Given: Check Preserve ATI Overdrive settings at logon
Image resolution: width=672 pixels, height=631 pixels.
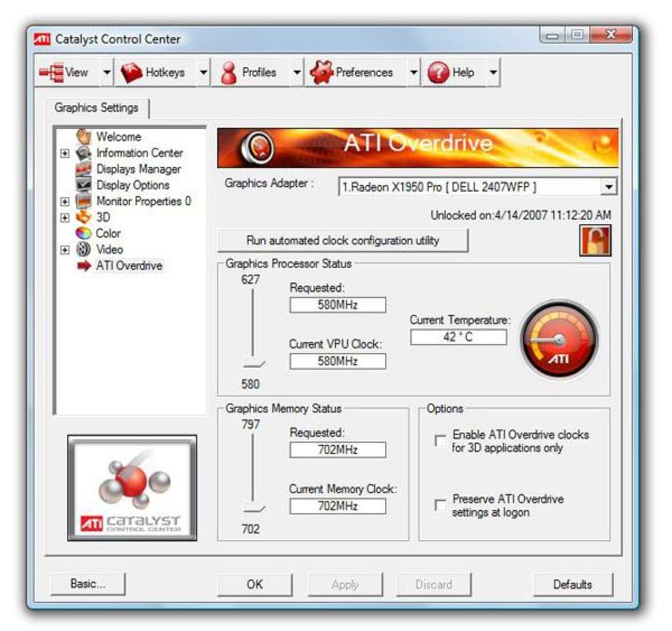Looking at the screenshot, I should 440,505.
